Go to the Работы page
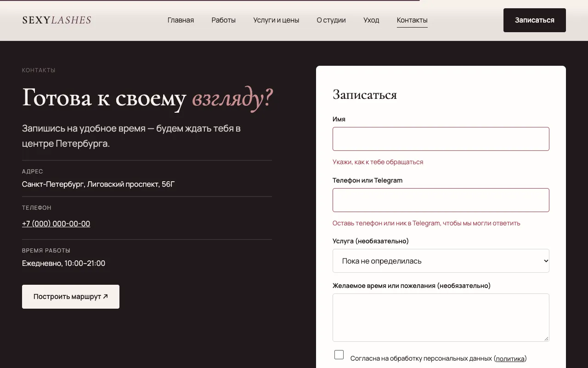This screenshot has height=368, width=588. (x=224, y=20)
